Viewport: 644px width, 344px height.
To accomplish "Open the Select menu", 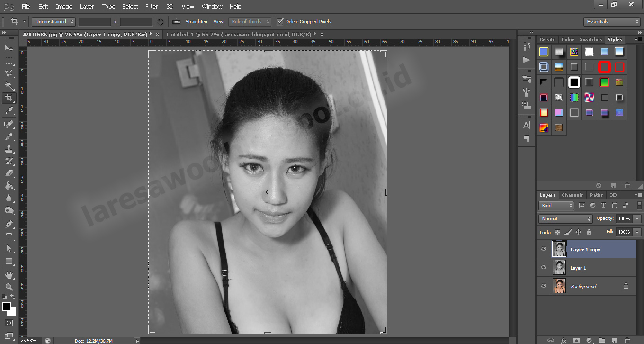I will point(130,7).
